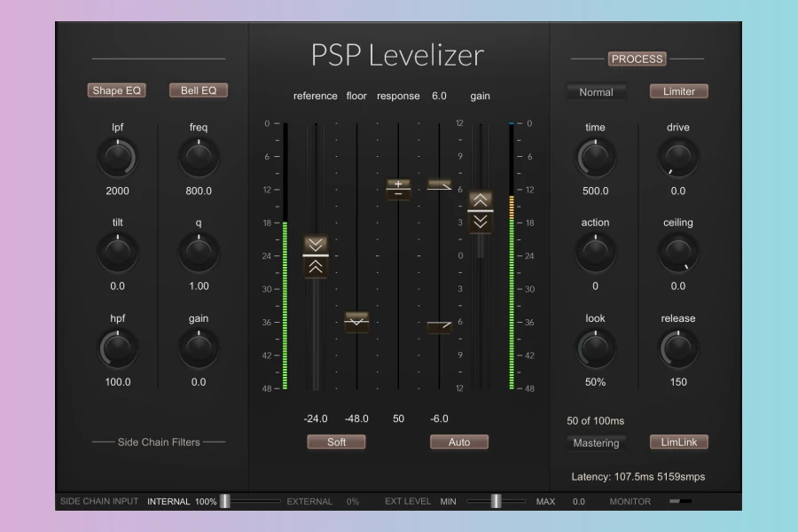Click the drive knob

click(678, 157)
